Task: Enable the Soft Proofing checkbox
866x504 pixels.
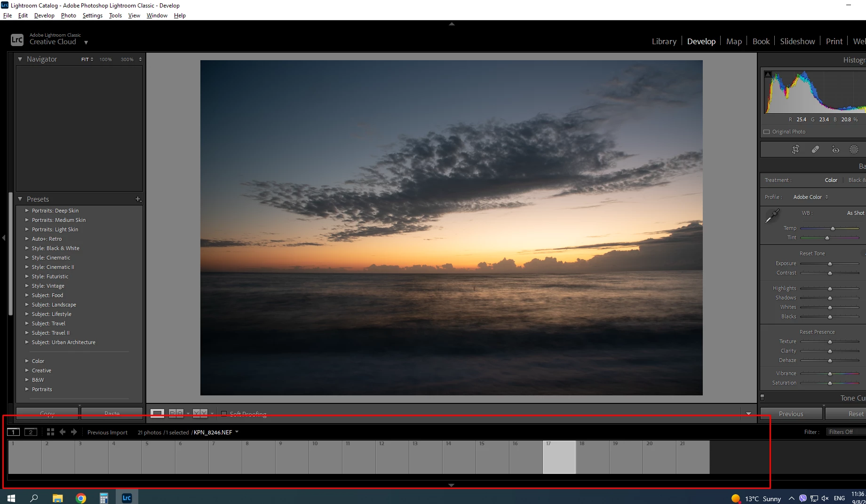Action: click(x=224, y=414)
